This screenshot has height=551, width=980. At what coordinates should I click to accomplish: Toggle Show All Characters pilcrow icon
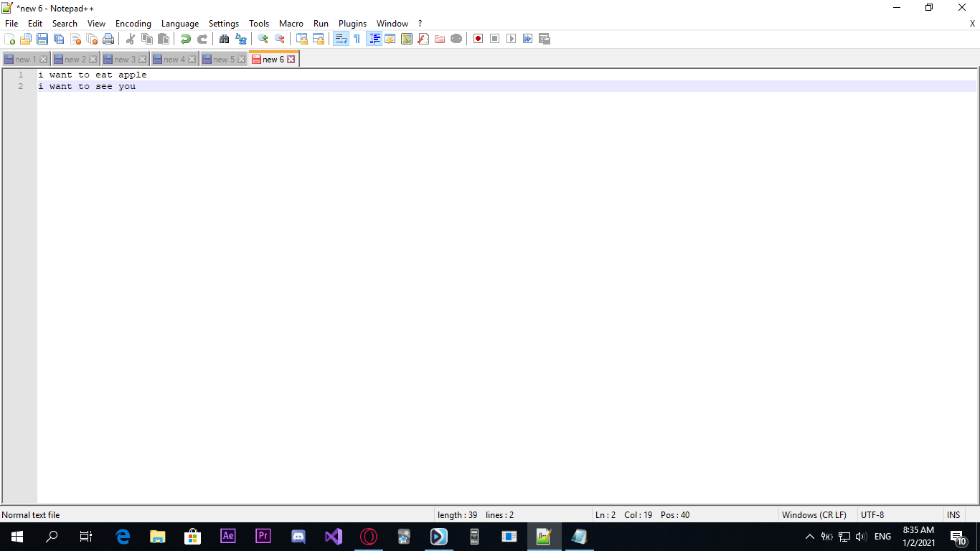pos(357,39)
